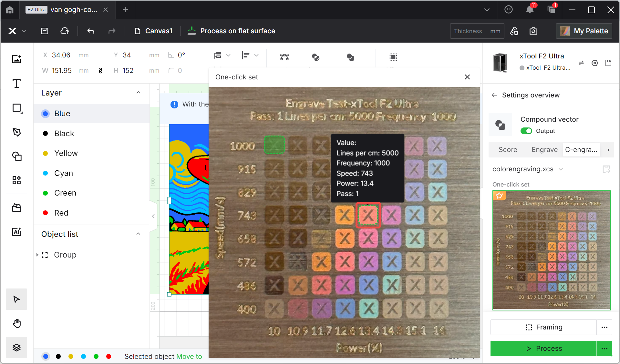Open Process on flat surface mode

[x=231, y=31]
